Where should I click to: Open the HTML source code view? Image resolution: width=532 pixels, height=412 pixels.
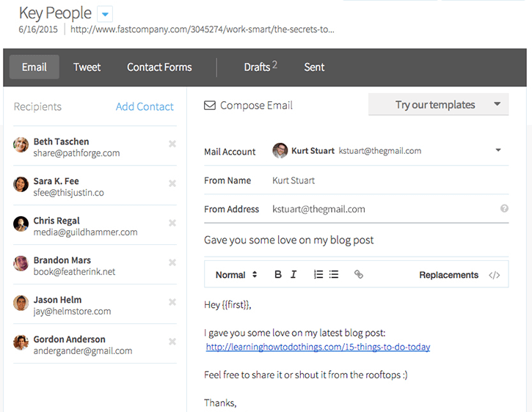(494, 276)
